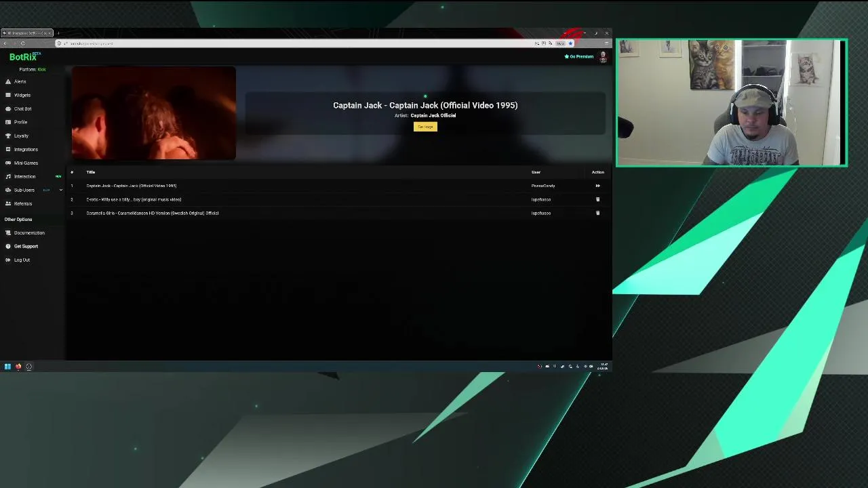Open the Alerts section in the sidebar
868x488 pixels.
tap(20, 81)
